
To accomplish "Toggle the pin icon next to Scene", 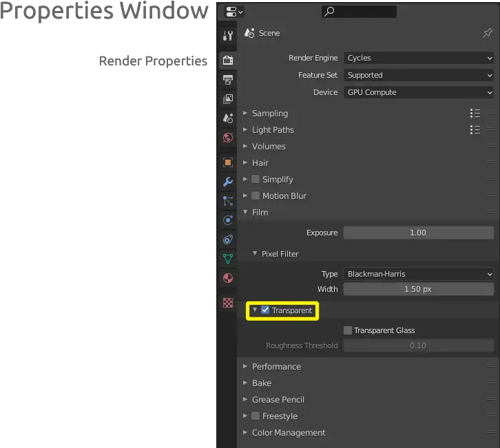I will tap(487, 33).
